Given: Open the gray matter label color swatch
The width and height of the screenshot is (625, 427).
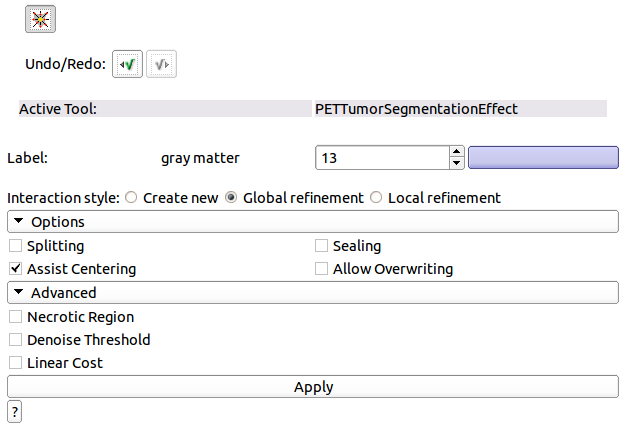Looking at the screenshot, I should tap(544, 158).
